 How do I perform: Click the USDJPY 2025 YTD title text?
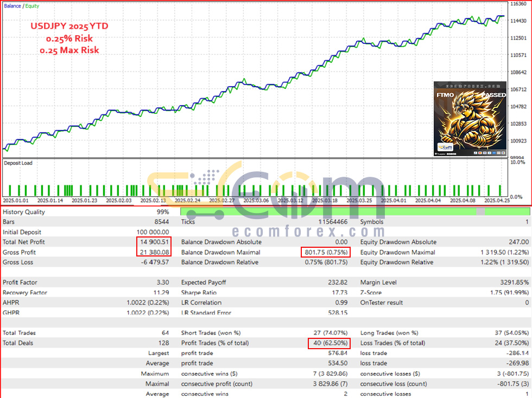pyautogui.click(x=69, y=26)
